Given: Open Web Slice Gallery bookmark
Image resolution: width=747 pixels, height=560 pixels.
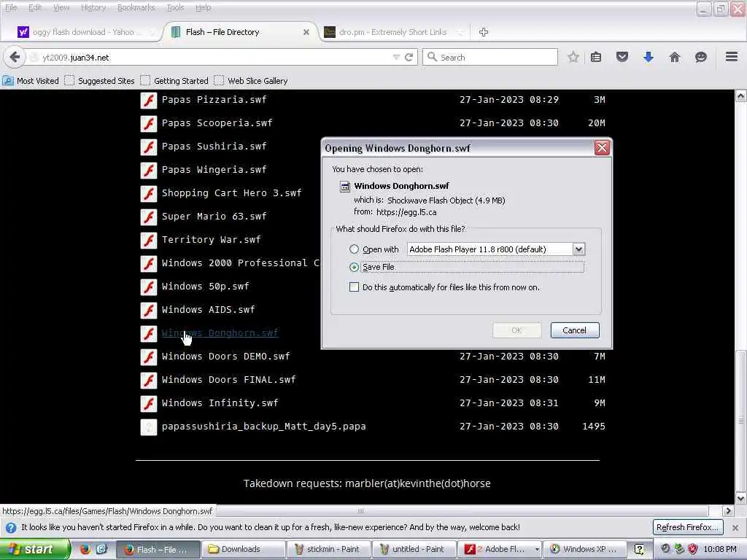Looking at the screenshot, I should [x=251, y=80].
